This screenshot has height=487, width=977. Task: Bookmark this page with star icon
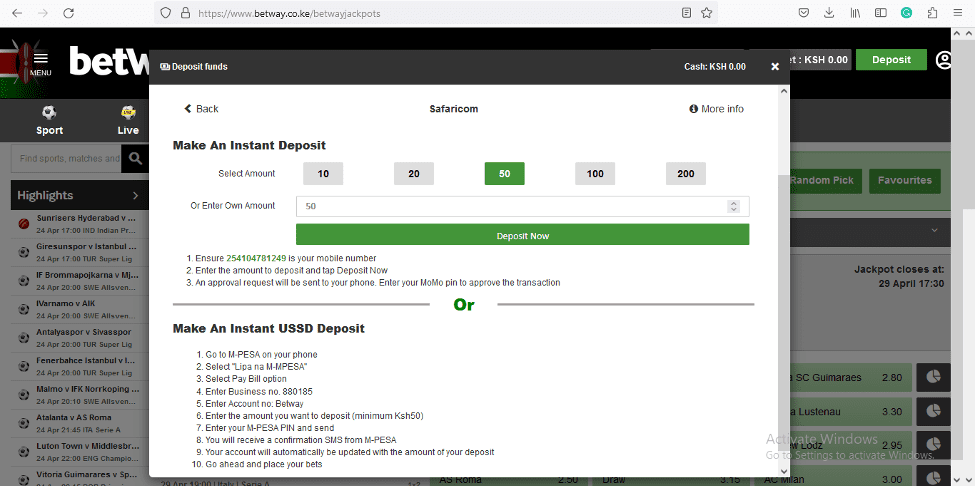706,13
